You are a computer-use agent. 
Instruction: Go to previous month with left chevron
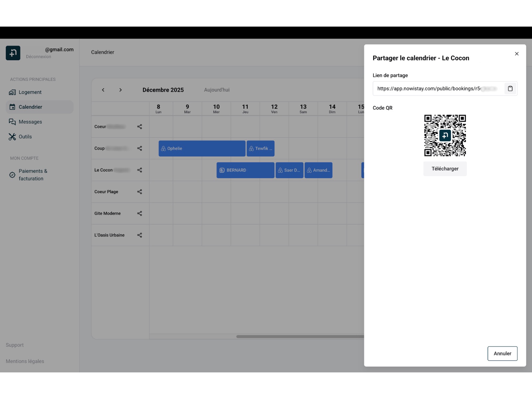click(x=103, y=90)
